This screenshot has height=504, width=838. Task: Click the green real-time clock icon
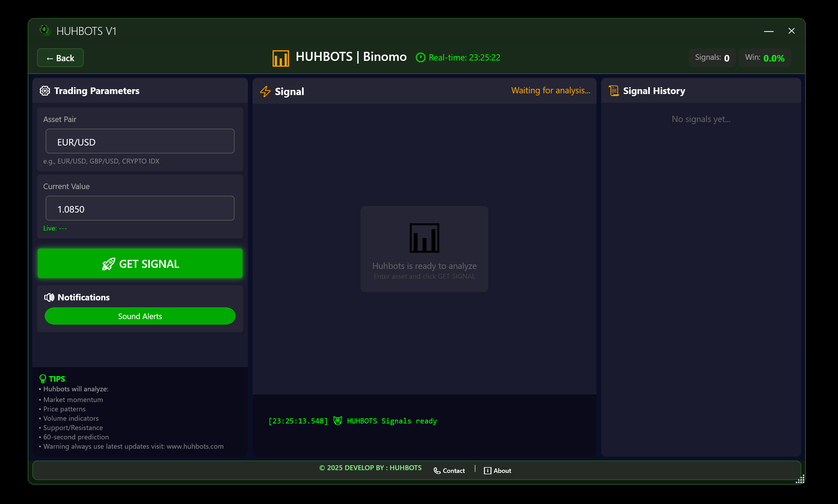point(420,58)
